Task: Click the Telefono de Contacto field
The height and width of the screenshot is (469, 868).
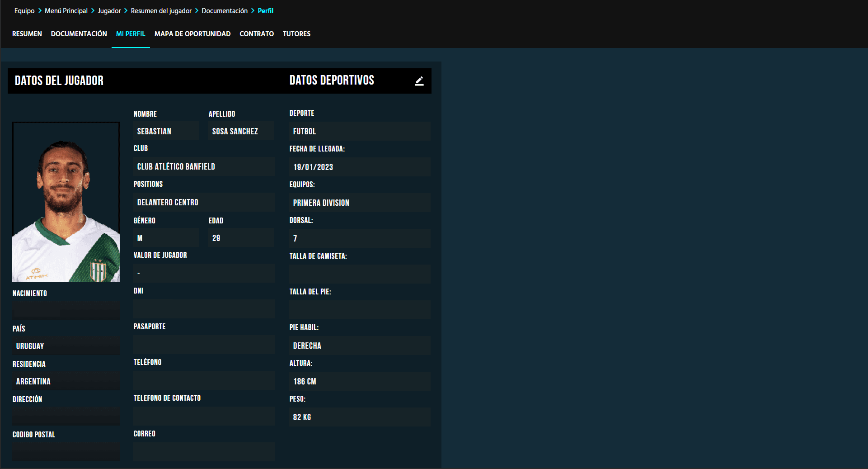Action: tap(204, 416)
